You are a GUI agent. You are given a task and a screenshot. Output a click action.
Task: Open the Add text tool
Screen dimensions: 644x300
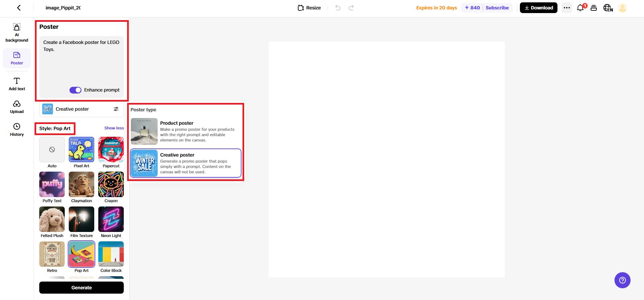17,84
